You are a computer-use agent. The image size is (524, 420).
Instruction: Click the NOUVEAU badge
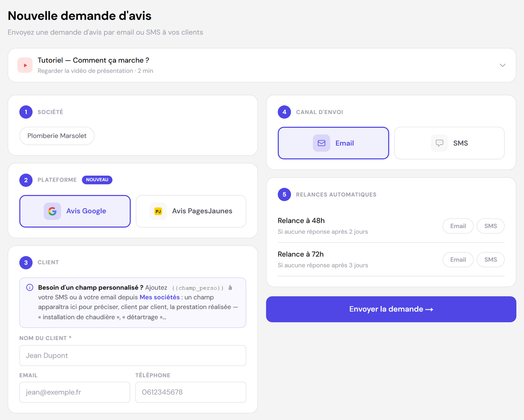pos(97,180)
